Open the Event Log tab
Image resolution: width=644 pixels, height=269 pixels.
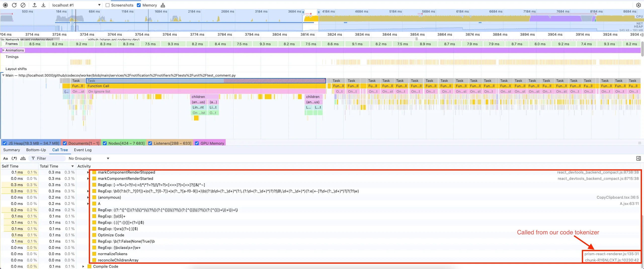(x=83, y=150)
